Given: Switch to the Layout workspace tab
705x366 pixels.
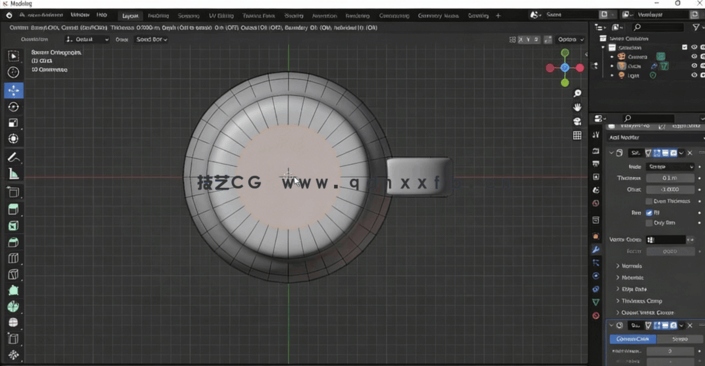Looking at the screenshot, I should pos(130,16).
